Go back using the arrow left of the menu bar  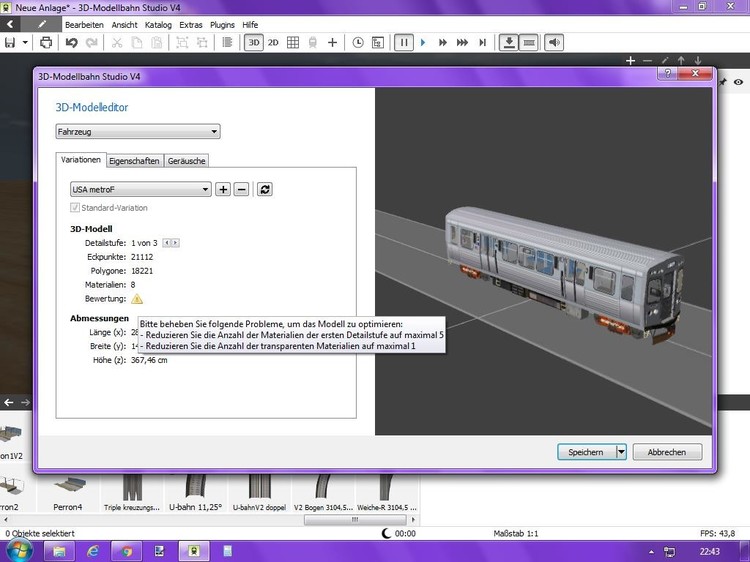pos(10,24)
